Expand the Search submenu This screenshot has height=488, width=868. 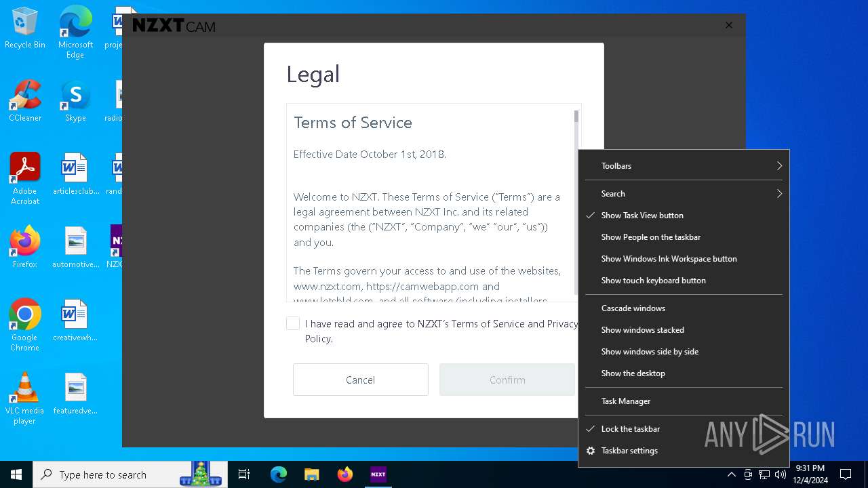684,194
